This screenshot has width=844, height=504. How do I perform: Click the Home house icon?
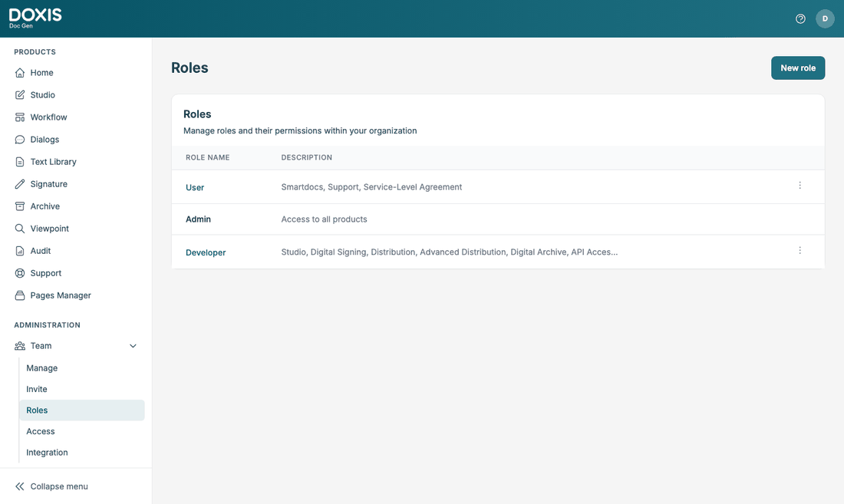click(x=20, y=73)
